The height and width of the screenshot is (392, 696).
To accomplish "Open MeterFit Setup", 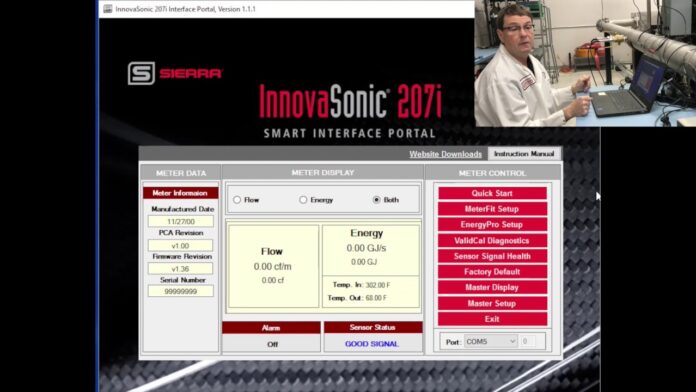I will pyautogui.click(x=492, y=209).
